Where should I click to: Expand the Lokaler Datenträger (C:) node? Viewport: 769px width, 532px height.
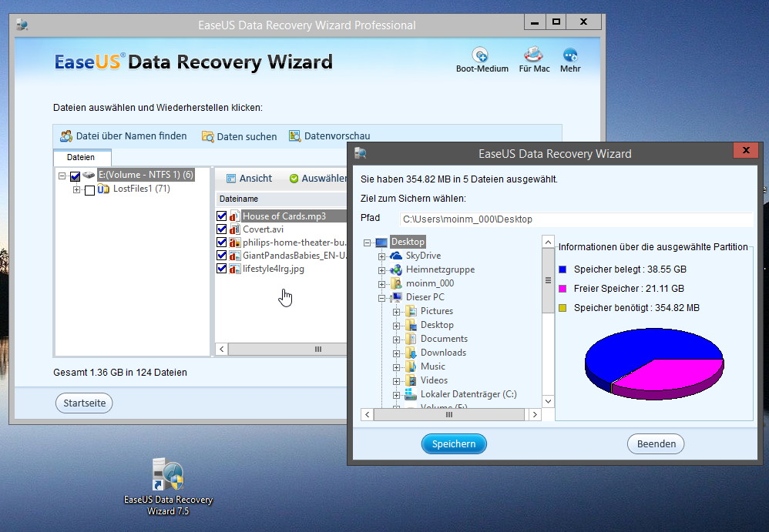396,395
